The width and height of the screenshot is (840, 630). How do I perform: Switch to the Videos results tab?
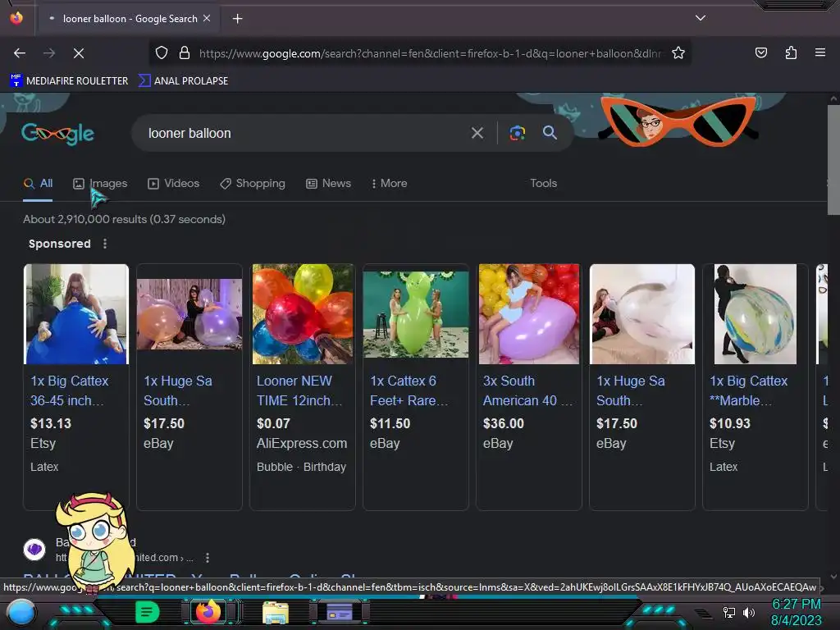point(174,183)
